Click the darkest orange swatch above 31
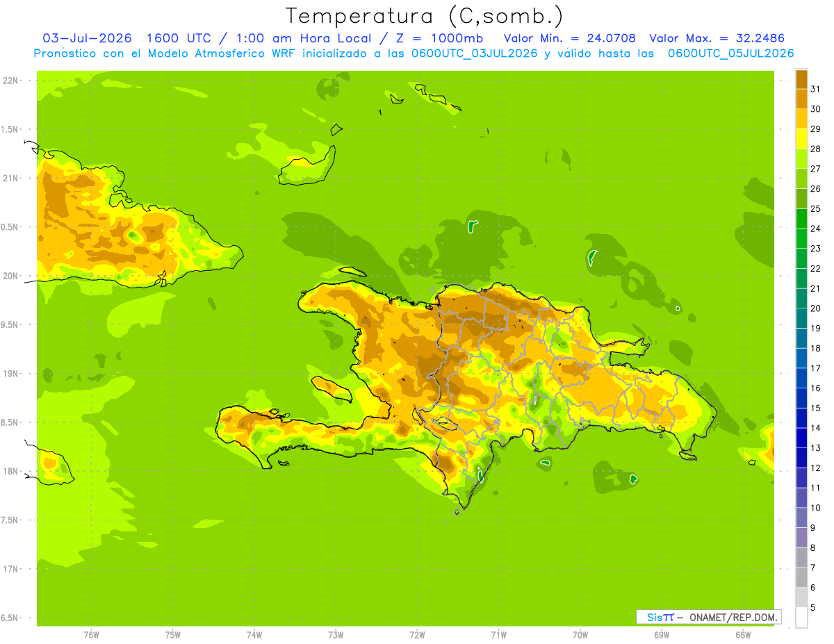Screen dimensions: 834x644 [801, 79]
